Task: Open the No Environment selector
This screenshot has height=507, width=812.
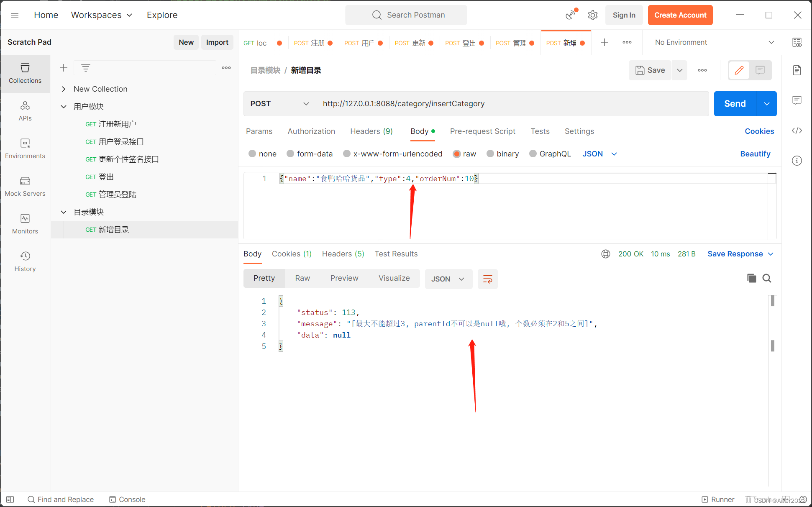Action: pyautogui.click(x=714, y=42)
